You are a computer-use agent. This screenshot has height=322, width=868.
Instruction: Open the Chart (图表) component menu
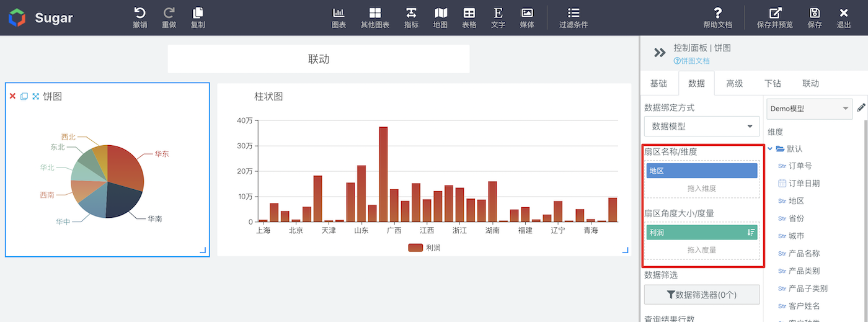tap(339, 17)
